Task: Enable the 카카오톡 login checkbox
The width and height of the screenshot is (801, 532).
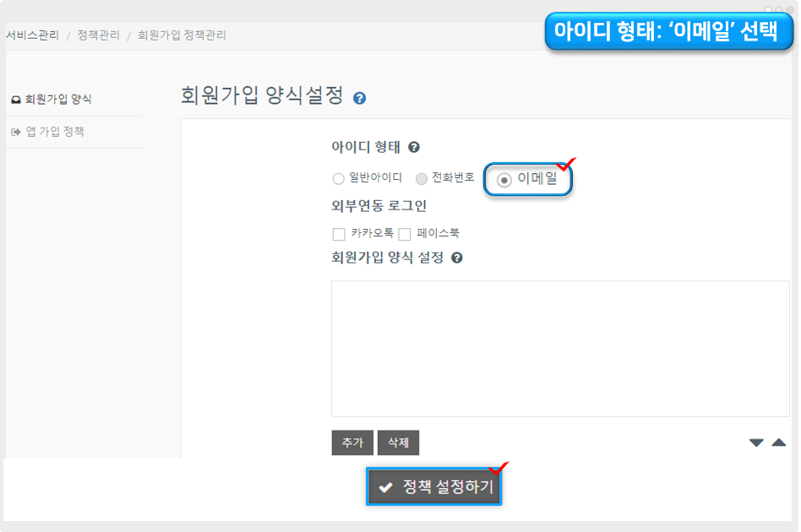Action: point(339,234)
